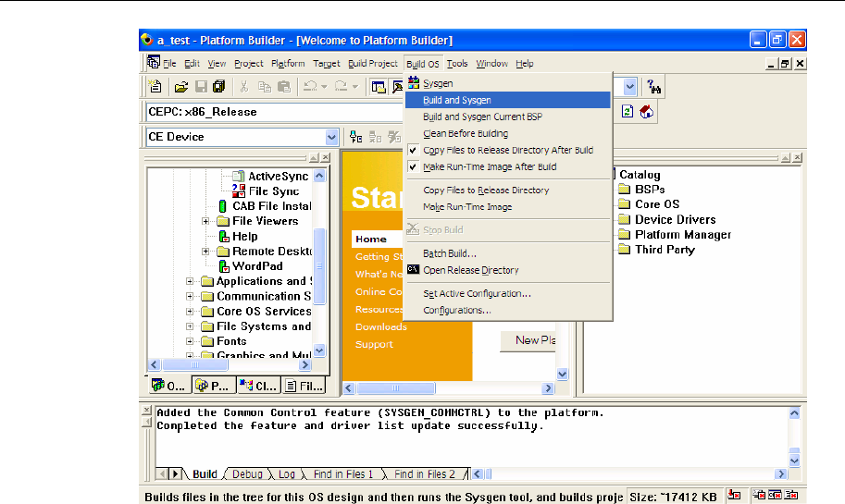Switch to the Debug output tab
The height and width of the screenshot is (504, 845).
tap(247, 473)
